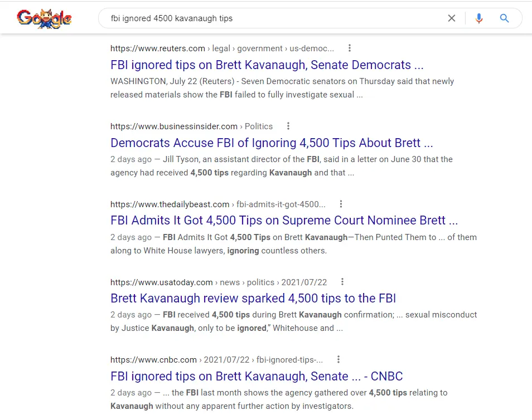Open "FBI Admits It Got 4,500 Tips" article
Viewport: 532px width, 420px height.
(284, 220)
